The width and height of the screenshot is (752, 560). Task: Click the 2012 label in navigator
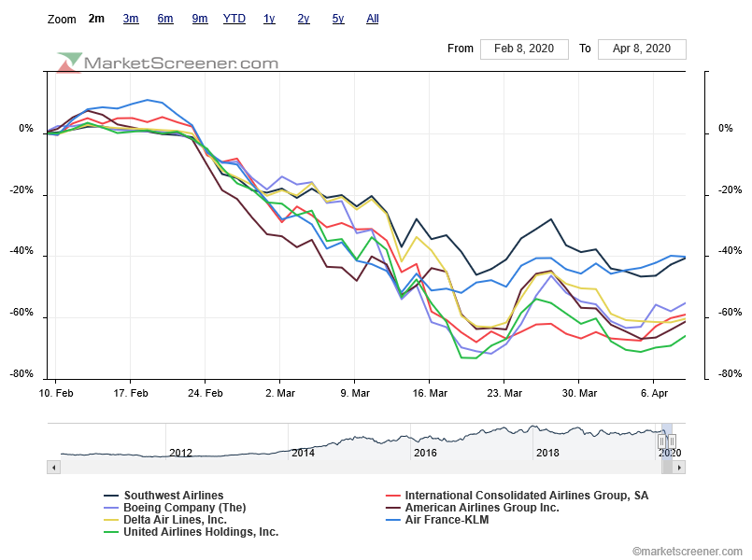[181, 453]
